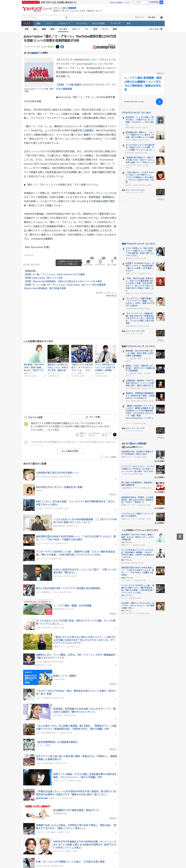Open 'マイページ' link

(139, 17)
